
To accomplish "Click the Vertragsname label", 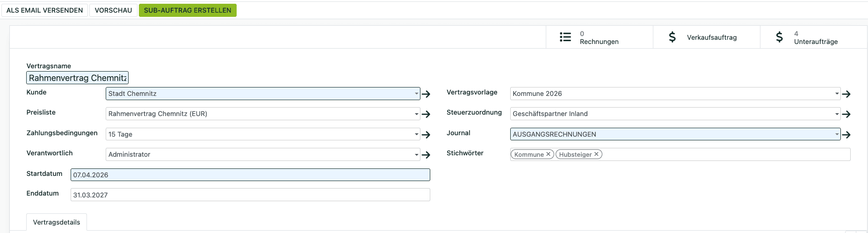I will tap(49, 66).
